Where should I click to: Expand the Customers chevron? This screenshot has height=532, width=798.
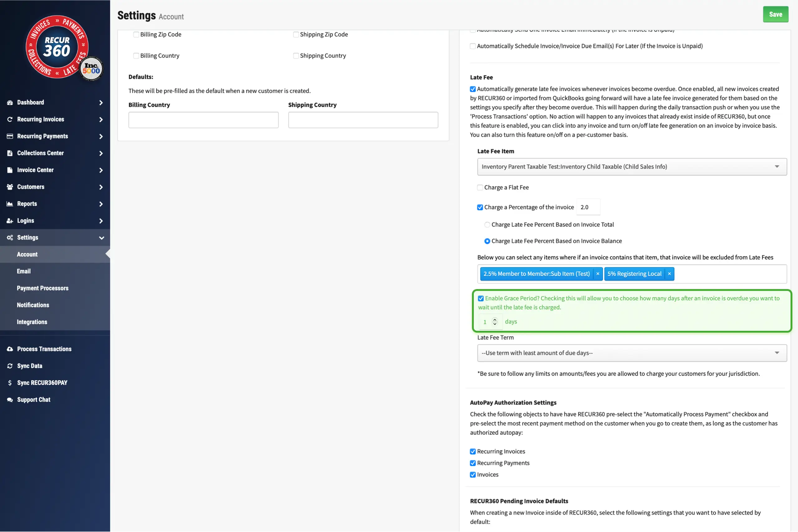click(x=101, y=187)
